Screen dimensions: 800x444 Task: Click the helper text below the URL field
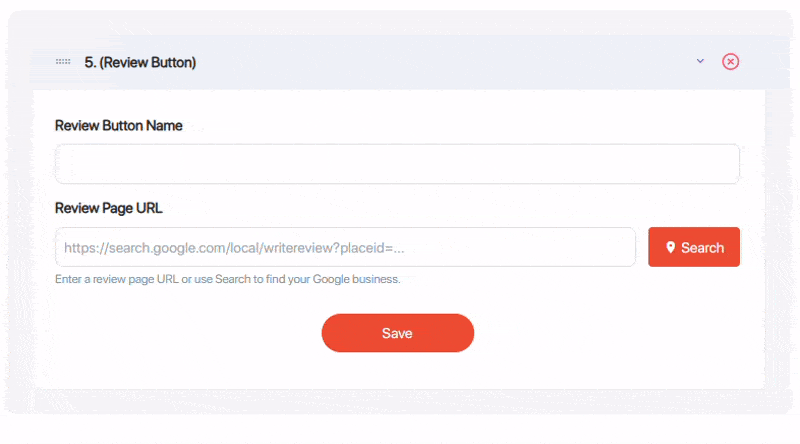click(x=228, y=279)
